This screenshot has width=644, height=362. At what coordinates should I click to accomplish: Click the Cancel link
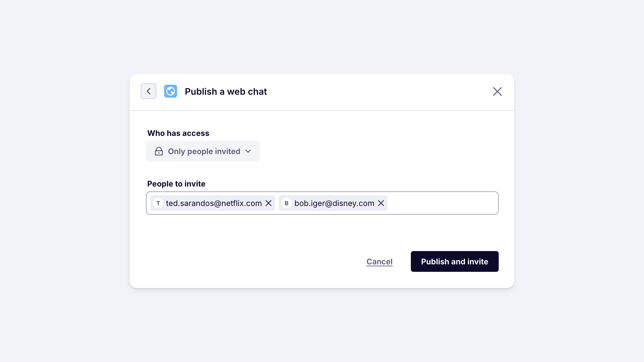379,261
